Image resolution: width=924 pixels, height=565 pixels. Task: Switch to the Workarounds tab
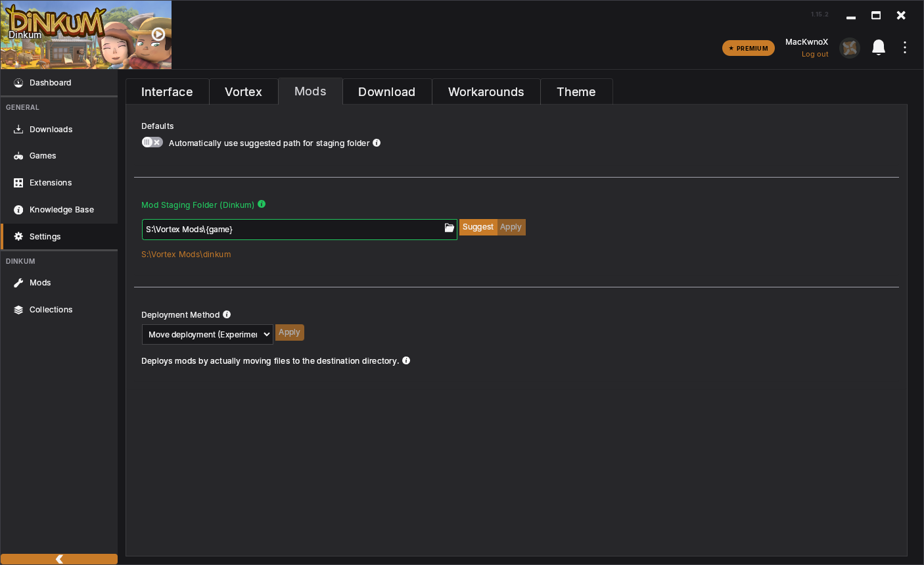486,92
